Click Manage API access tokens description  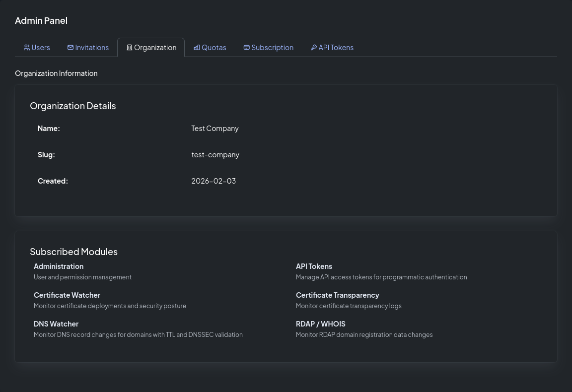(381, 277)
